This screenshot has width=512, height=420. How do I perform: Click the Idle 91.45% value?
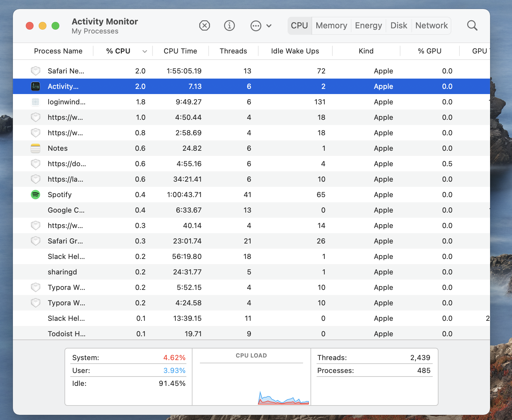pos(172,383)
